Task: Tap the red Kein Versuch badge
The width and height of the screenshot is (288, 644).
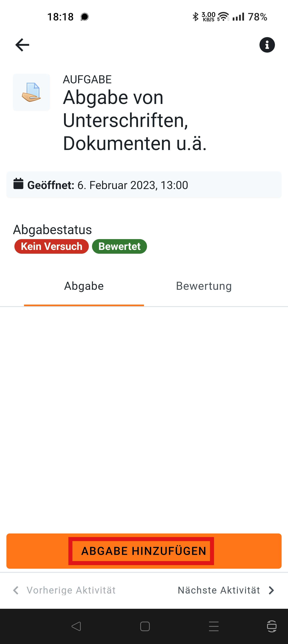Action: coord(51,247)
